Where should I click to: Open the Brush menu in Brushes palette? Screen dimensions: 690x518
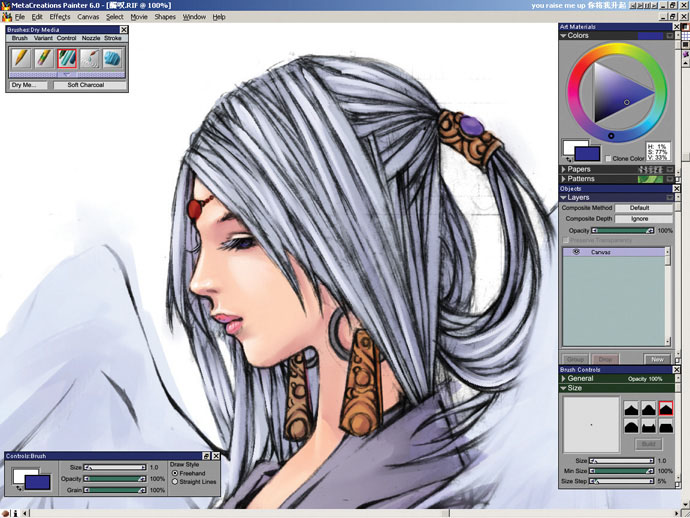point(19,38)
